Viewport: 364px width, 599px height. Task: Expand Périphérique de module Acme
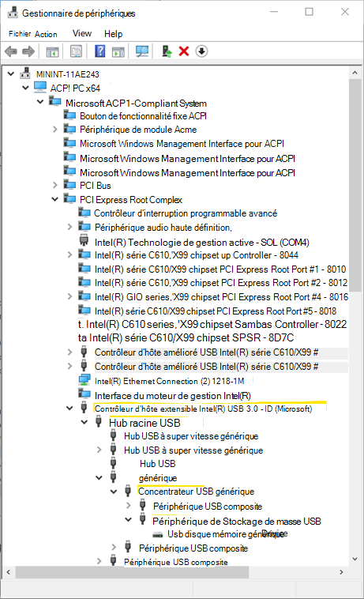55,129
